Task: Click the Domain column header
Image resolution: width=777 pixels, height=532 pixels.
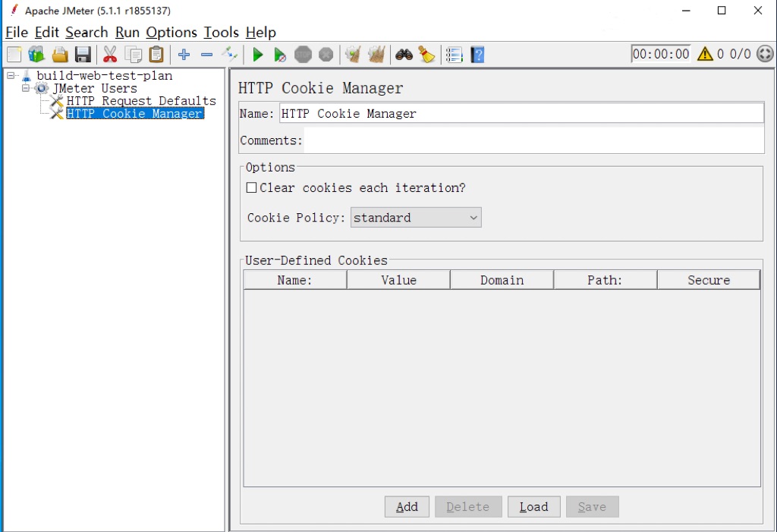Action: click(502, 280)
